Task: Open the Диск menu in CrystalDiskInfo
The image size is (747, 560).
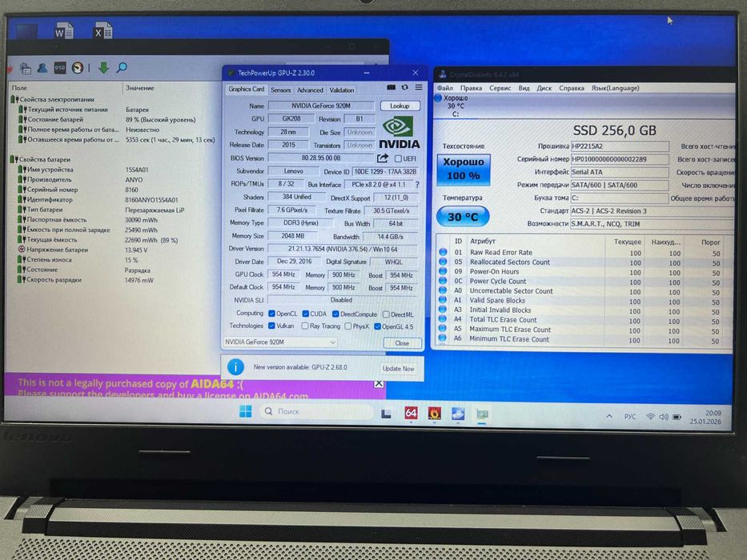Action: point(544,88)
